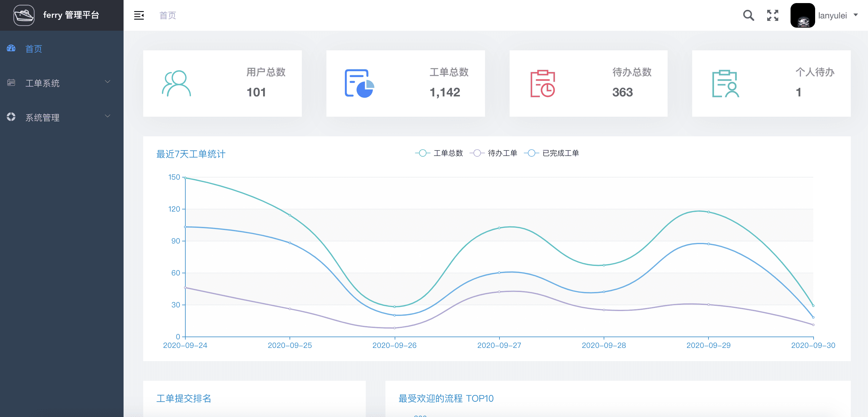The image size is (868, 417).
Task: Select 首页 in the sidebar menu
Action: coord(34,49)
